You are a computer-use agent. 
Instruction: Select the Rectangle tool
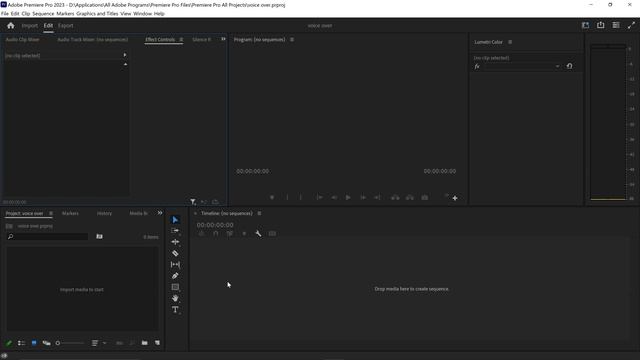(175, 287)
